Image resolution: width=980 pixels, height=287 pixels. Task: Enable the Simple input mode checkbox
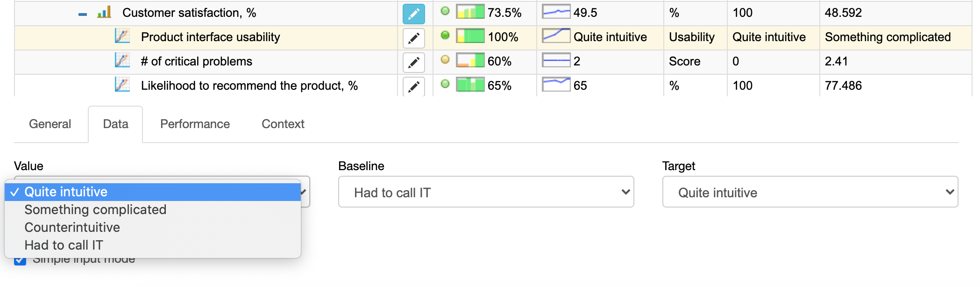(x=20, y=258)
